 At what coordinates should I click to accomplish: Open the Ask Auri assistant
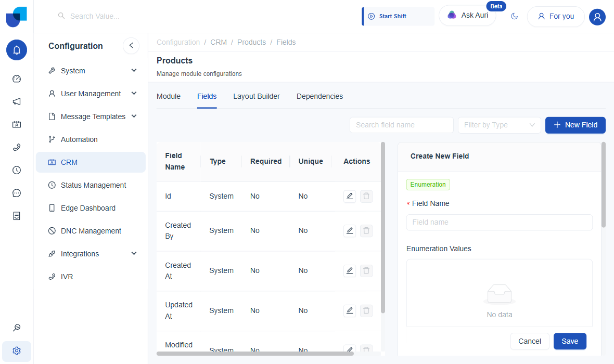[468, 15]
